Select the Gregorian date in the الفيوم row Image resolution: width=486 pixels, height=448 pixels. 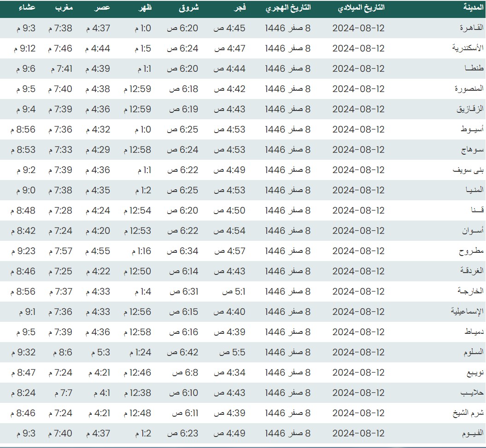point(358,433)
